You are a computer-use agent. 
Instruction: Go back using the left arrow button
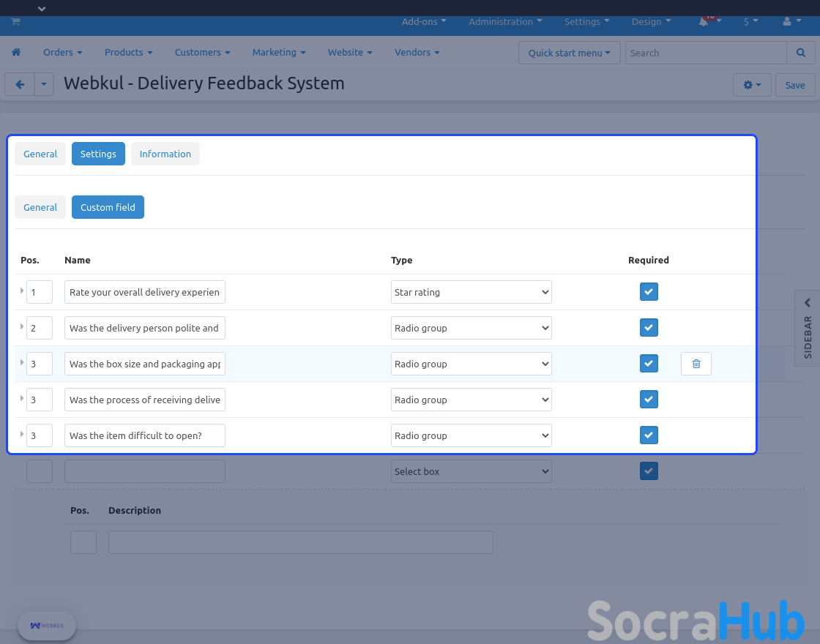click(x=20, y=84)
